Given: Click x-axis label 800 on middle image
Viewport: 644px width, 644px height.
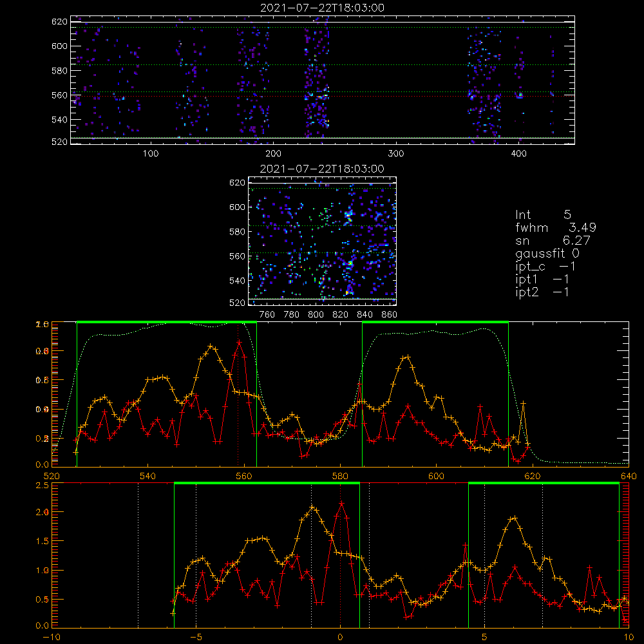Looking at the screenshot, I should (x=316, y=315).
